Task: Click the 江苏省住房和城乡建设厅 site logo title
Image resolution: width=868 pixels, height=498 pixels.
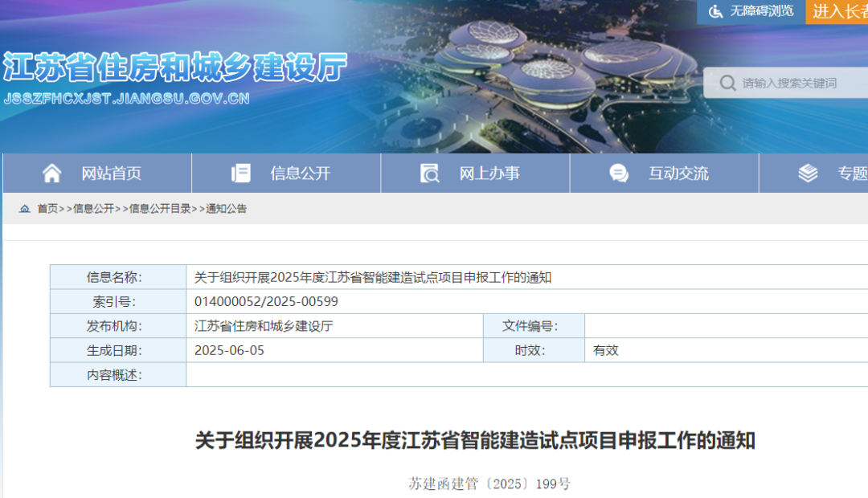Action: point(174,69)
